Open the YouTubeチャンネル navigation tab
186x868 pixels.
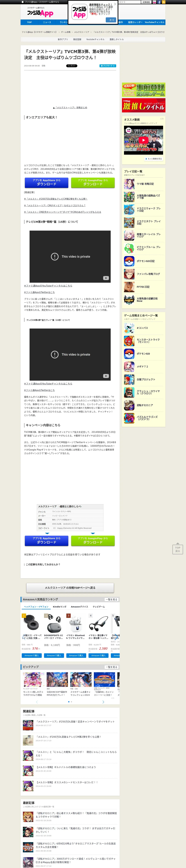point(155,22)
